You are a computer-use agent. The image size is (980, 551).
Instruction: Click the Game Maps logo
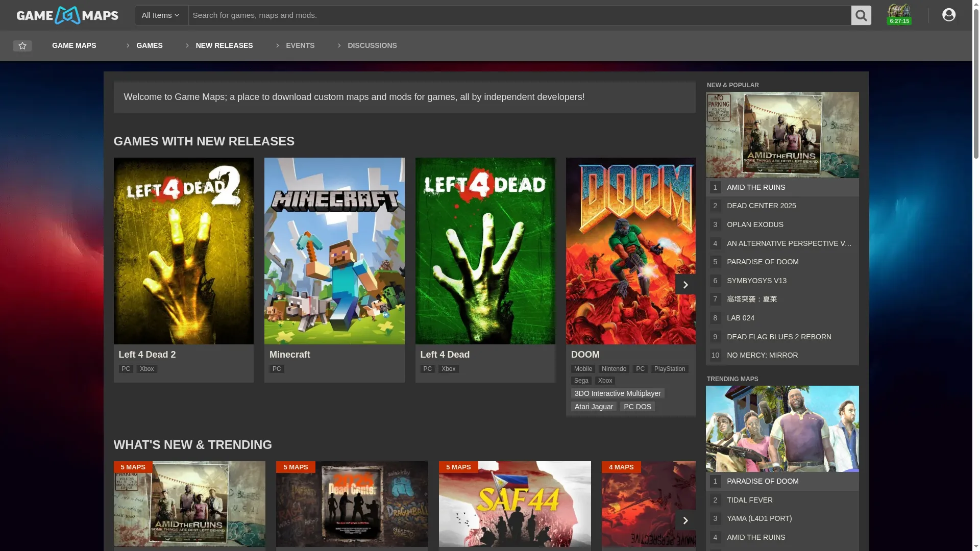[x=67, y=15]
